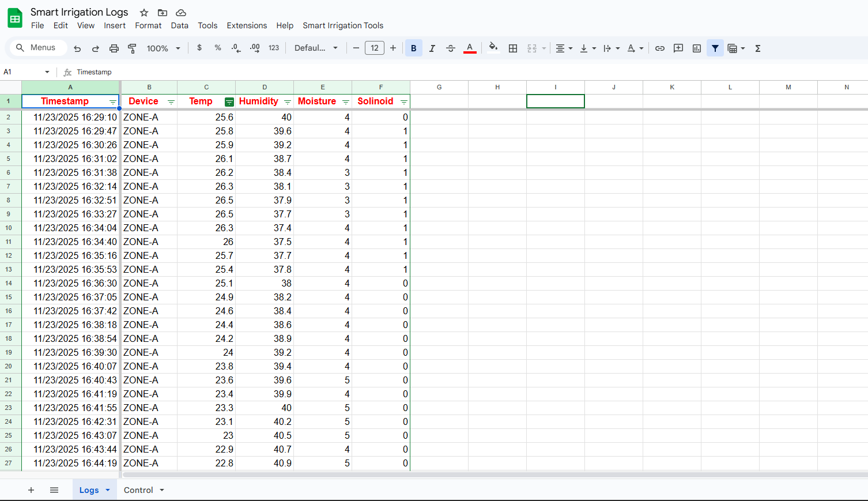Print the spreadsheet using the printer icon
The image size is (868, 501).
tap(114, 48)
